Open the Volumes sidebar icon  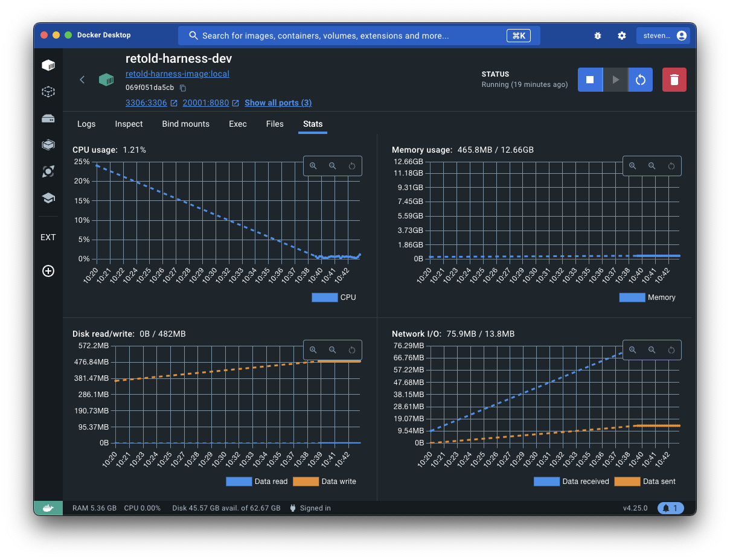tap(48, 118)
